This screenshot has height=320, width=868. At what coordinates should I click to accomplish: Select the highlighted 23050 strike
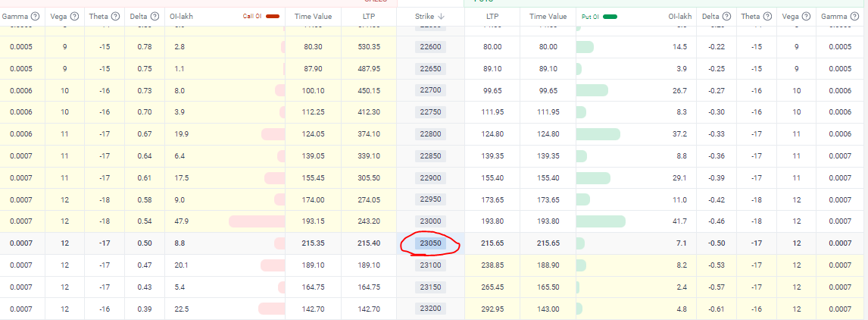431,243
